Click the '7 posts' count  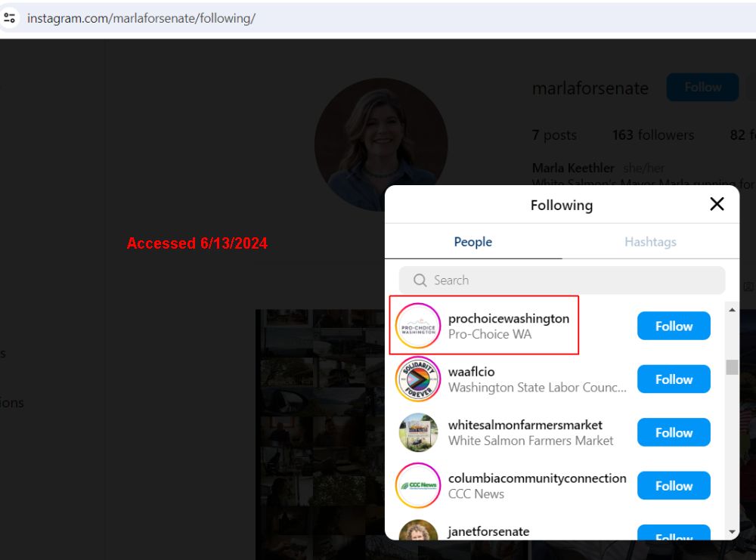pyautogui.click(x=554, y=135)
